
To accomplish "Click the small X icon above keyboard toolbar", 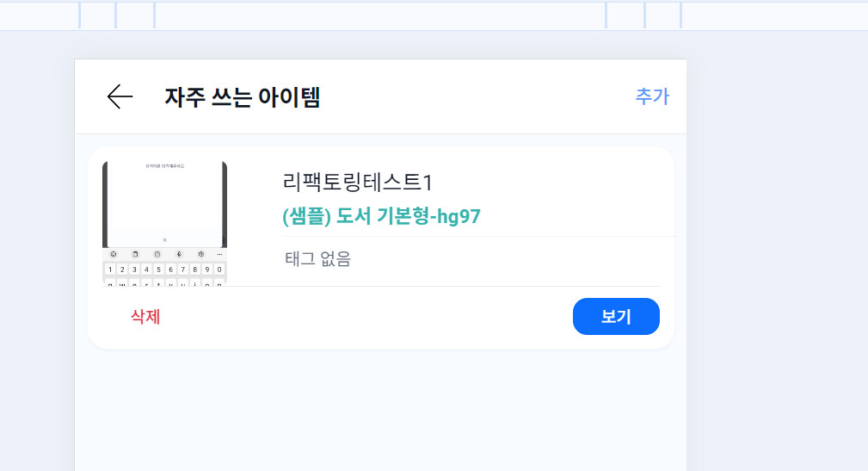I will (164, 240).
